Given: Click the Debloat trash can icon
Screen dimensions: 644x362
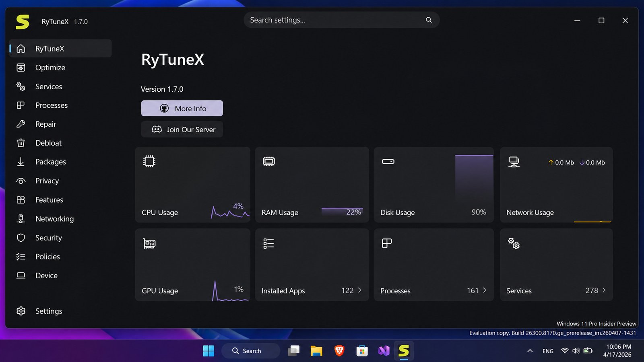Looking at the screenshot, I should click(21, 143).
